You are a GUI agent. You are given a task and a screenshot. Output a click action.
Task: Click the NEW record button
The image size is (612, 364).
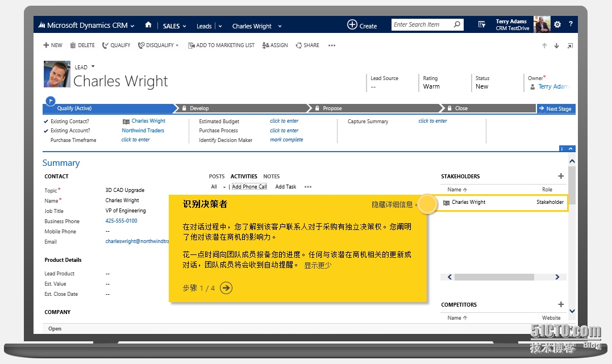coord(53,45)
